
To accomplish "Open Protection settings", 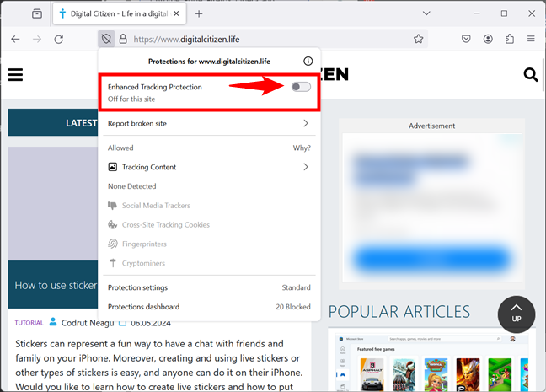I will pyautogui.click(x=209, y=287).
